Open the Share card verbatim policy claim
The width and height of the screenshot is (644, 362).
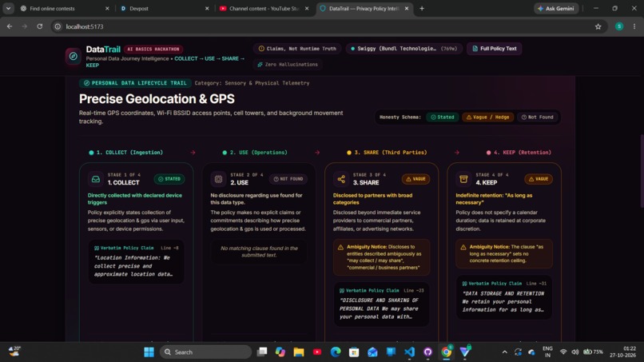click(x=382, y=304)
